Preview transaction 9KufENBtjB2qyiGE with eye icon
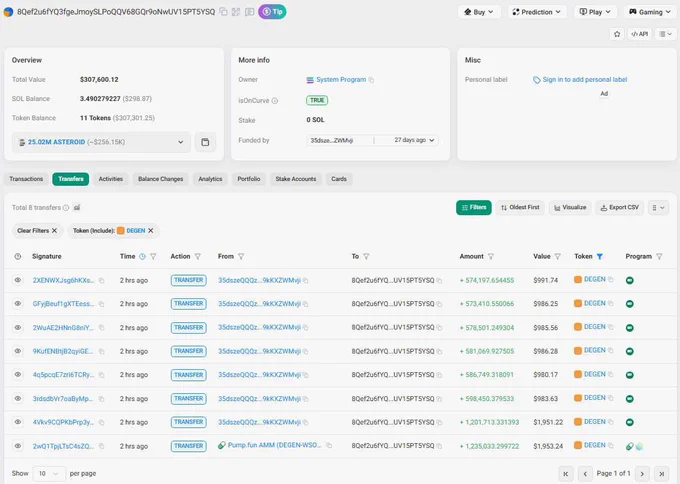Screen dimensions: 680x484 click(x=17, y=351)
